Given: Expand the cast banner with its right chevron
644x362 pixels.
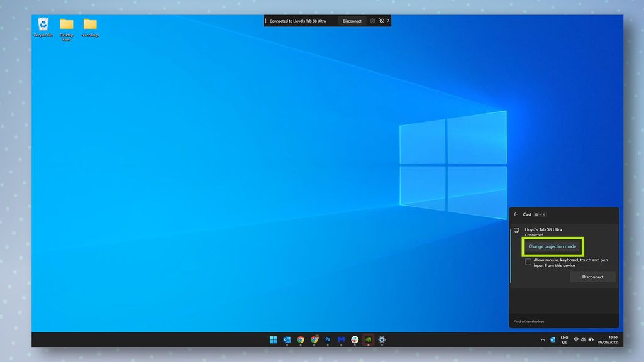Looking at the screenshot, I should (389, 21).
